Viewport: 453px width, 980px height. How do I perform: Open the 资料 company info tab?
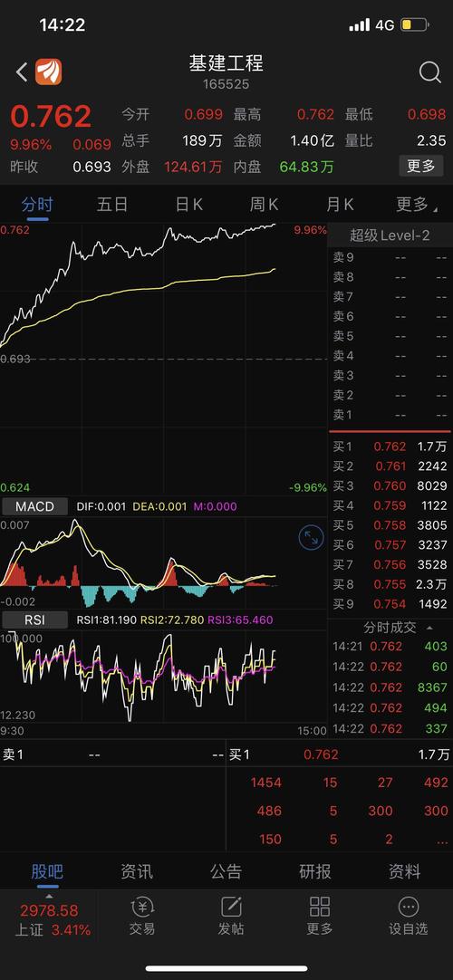(x=405, y=871)
